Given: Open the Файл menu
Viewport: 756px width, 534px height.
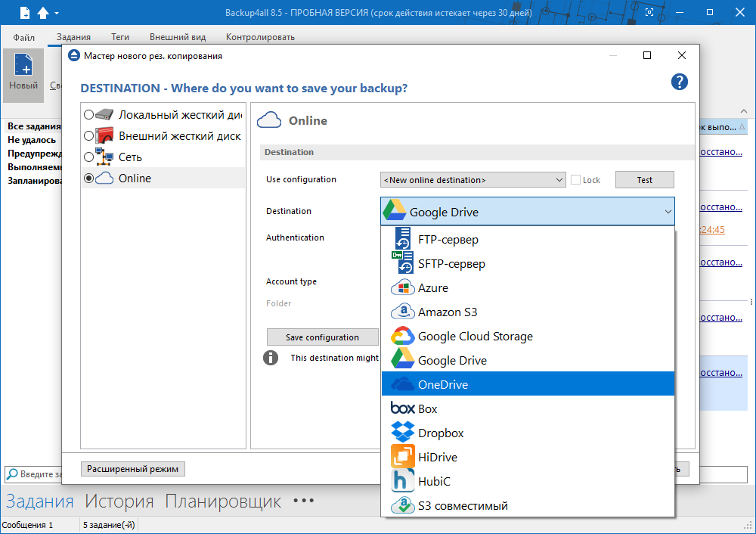Looking at the screenshot, I should coord(23,37).
